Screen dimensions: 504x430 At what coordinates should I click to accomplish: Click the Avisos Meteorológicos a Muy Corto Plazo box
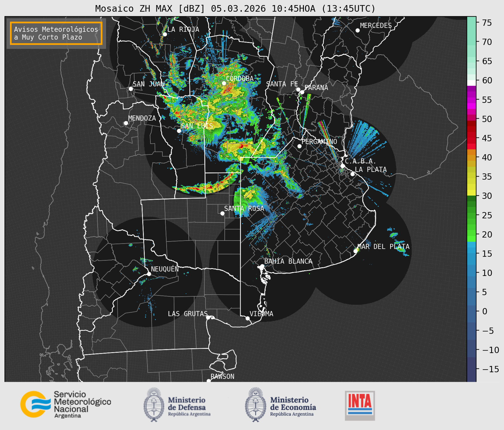click(56, 33)
